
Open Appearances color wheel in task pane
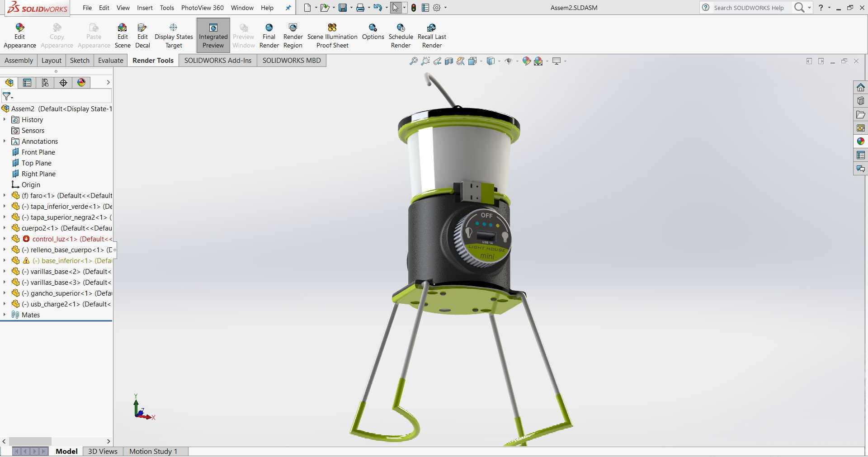coord(860,141)
